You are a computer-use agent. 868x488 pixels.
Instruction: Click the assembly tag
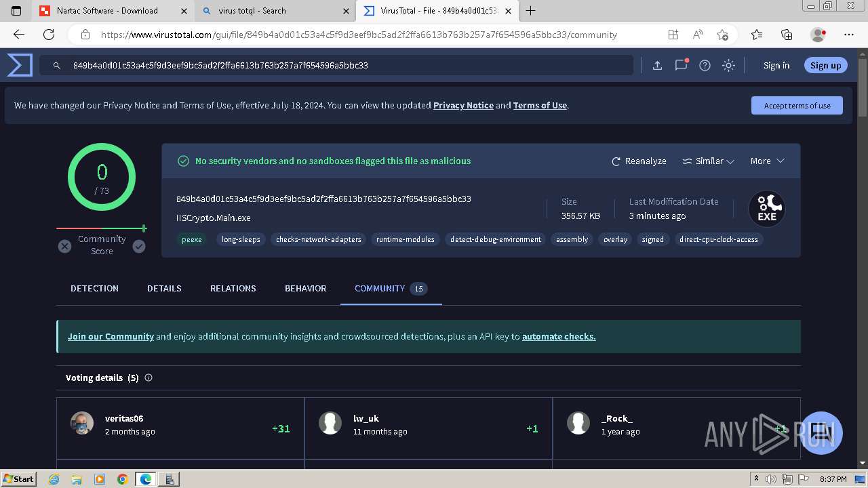(x=572, y=239)
